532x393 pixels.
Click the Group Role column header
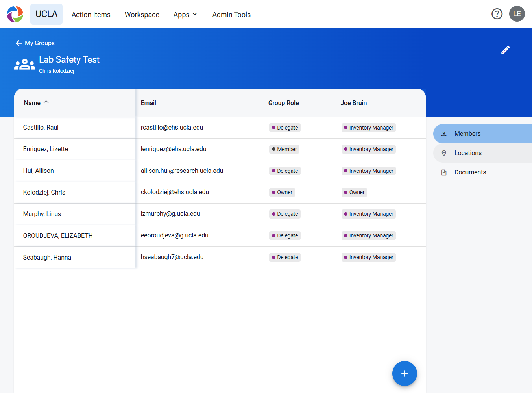(283, 103)
